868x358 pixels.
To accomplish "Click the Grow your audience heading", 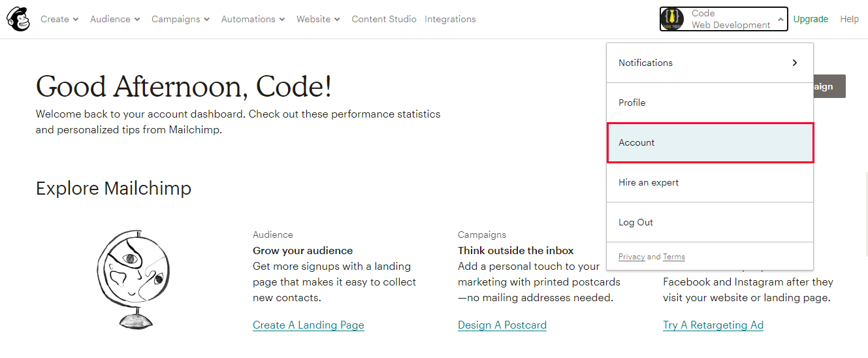I will point(302,250).
